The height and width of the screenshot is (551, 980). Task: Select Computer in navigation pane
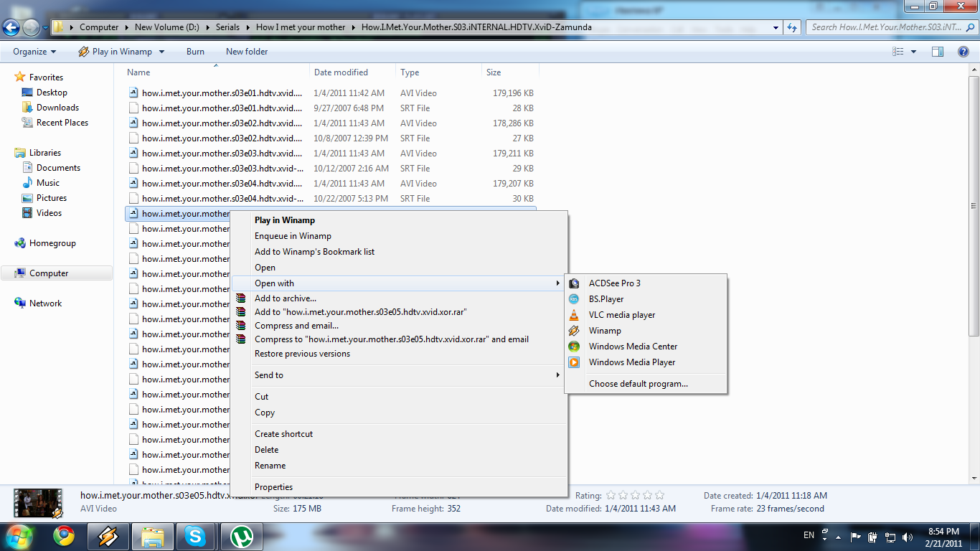pyautogui.click(x=57, y=273)
